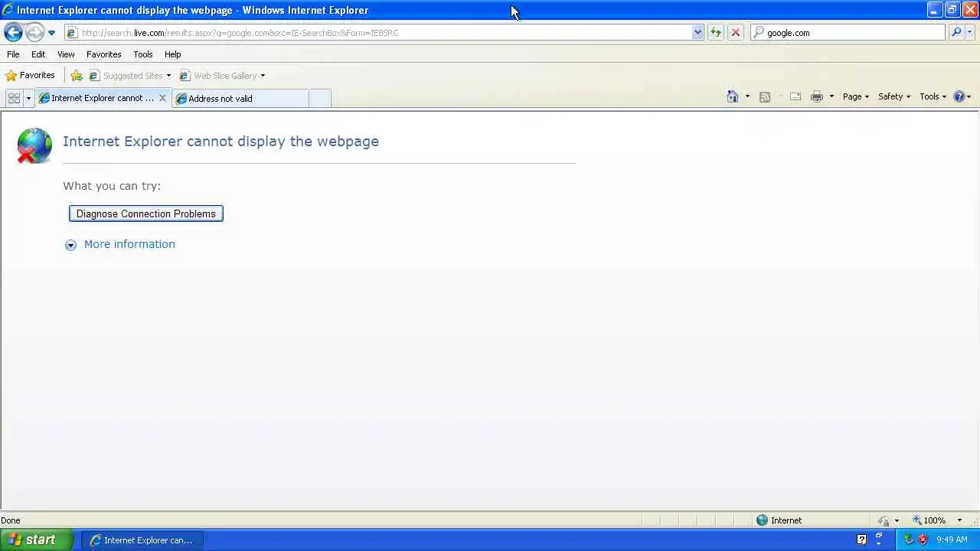This screenshot has width=980, height=551.
Task: Open the Tools menu in menu bar
Action: tap(142, 54)
